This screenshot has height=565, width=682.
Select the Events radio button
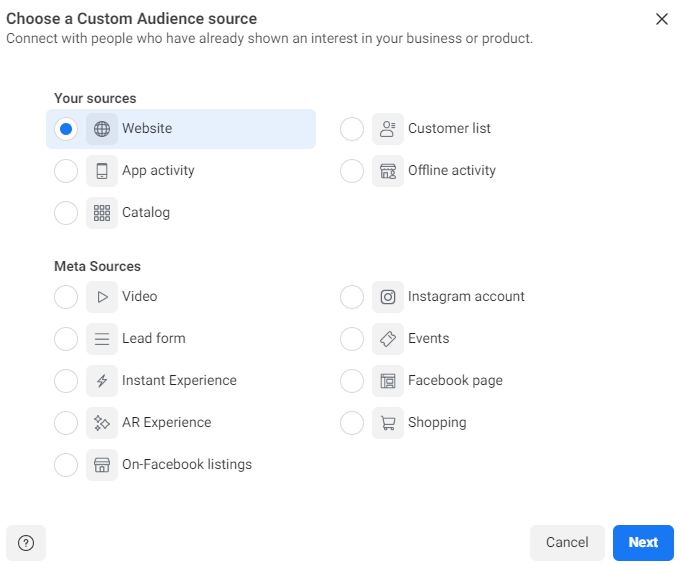tap(352, 339)
